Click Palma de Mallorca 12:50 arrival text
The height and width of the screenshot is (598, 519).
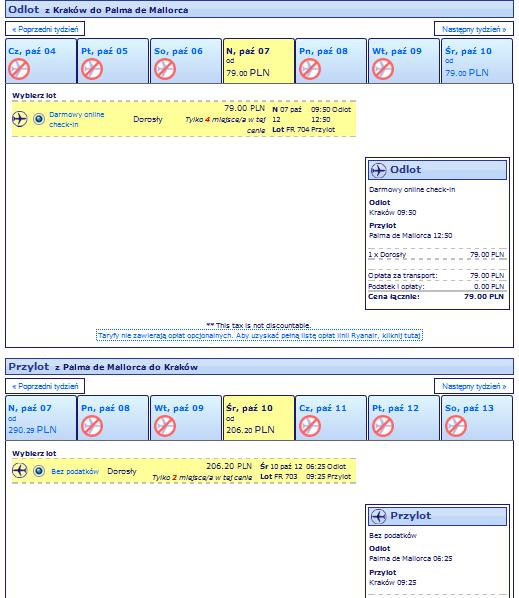coord(410,236)
